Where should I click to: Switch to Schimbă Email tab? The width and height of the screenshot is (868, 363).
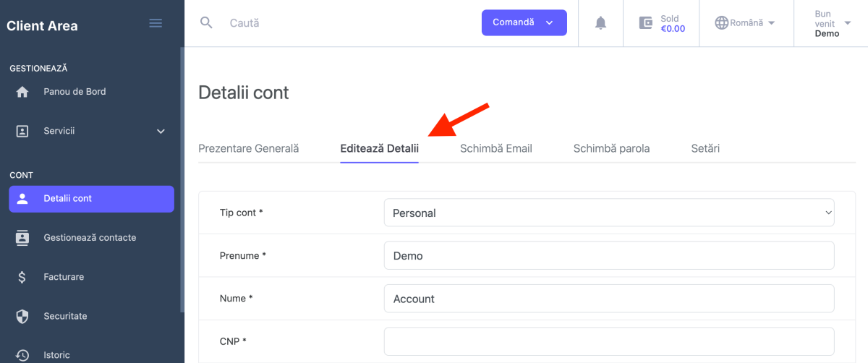495,148
